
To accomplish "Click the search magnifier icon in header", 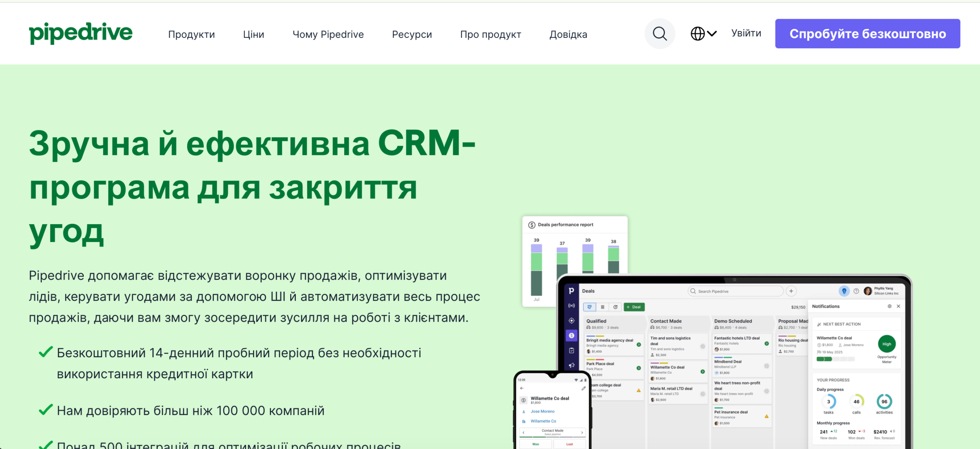I will [x=660, y=34].
